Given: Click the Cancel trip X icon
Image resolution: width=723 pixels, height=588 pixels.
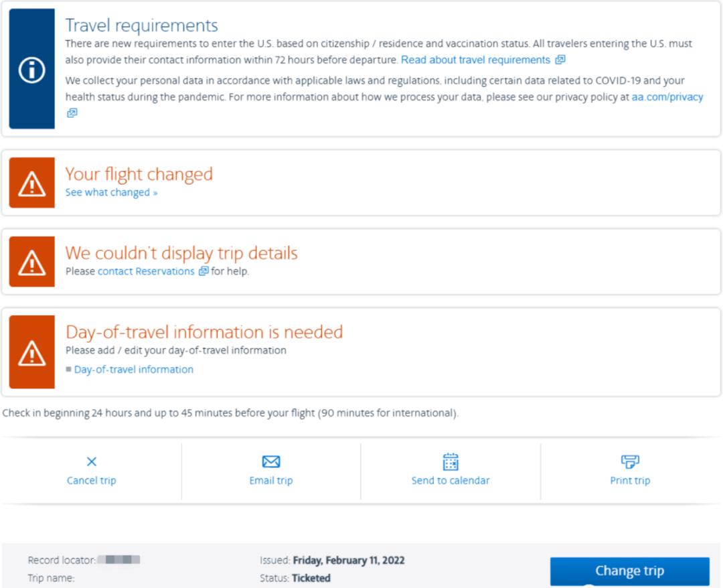Looking at the screenshot, I should click(92, 461).
